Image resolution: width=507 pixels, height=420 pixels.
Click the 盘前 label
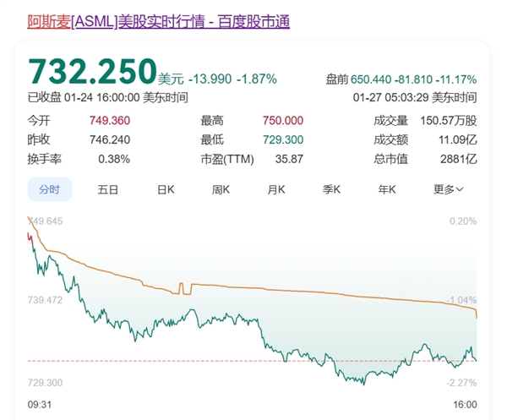[x=337, y=79]
